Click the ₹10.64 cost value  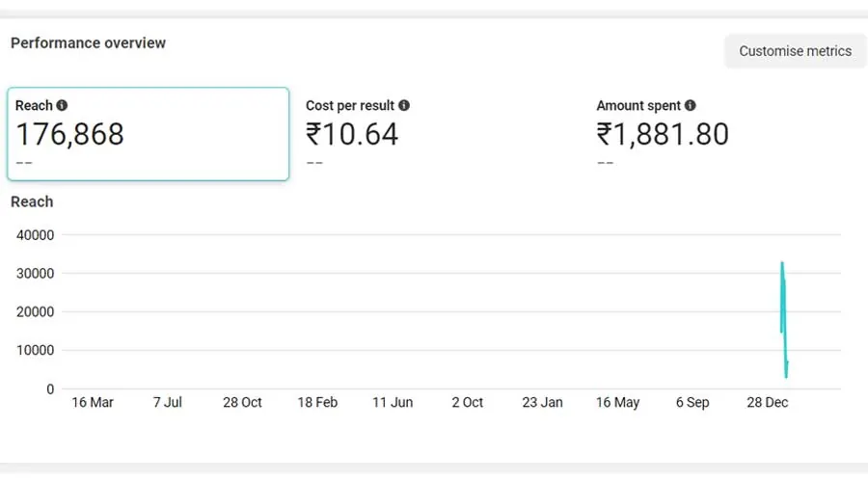(x=352, y=134)
